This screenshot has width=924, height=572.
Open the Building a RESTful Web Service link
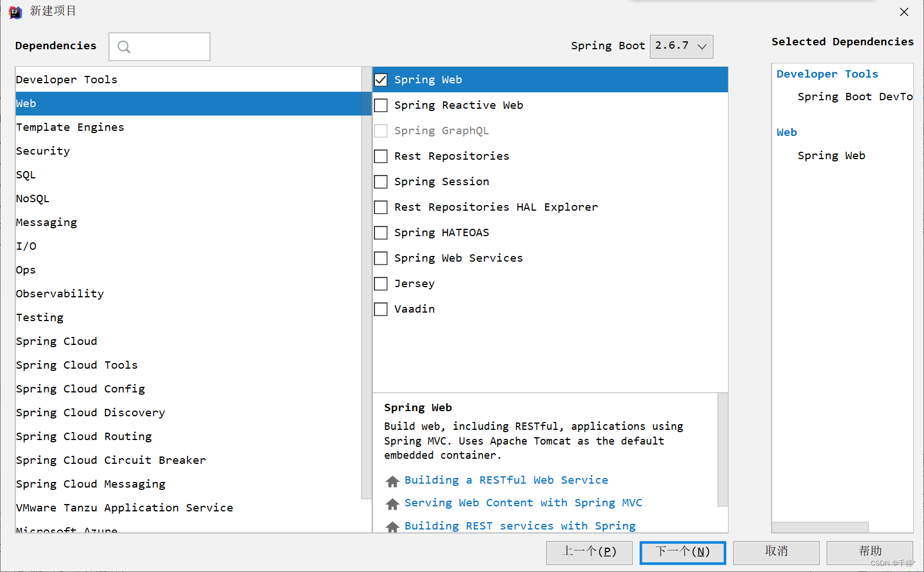point(506,480)
